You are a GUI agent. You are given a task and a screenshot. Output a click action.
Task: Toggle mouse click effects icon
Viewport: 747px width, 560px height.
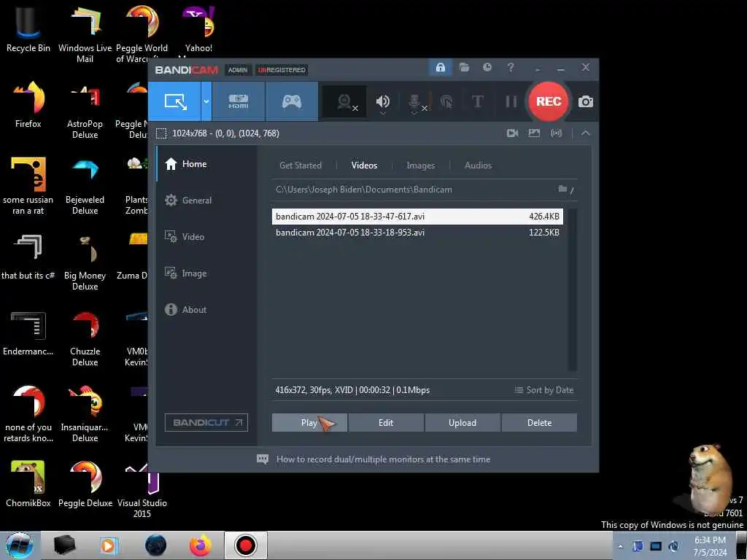[x=446, y=101]
